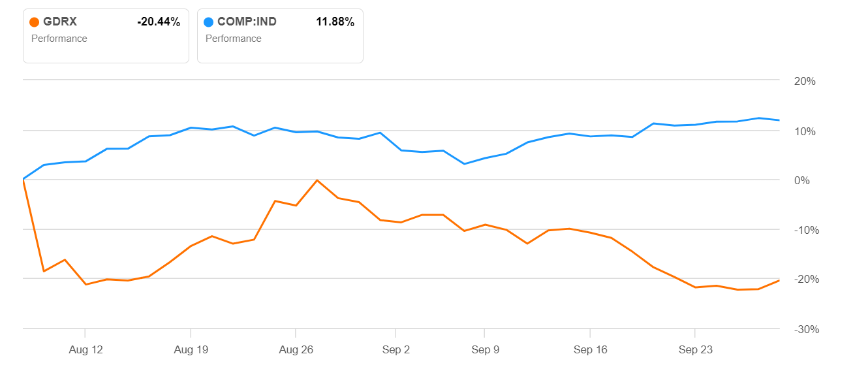Click Performance text under COMP:IND
Image resolution: width=868 pixels, height=386 pixels.
point(234,39)
